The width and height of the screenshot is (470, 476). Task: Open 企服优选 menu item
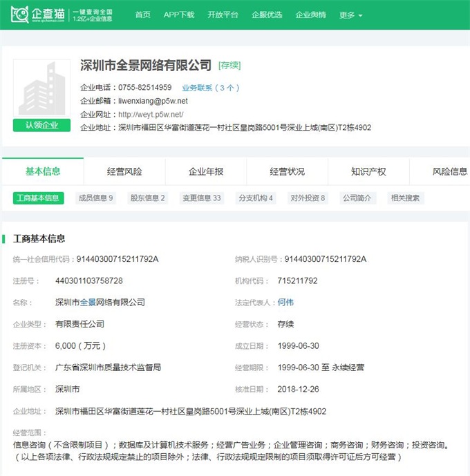[267, 15]
